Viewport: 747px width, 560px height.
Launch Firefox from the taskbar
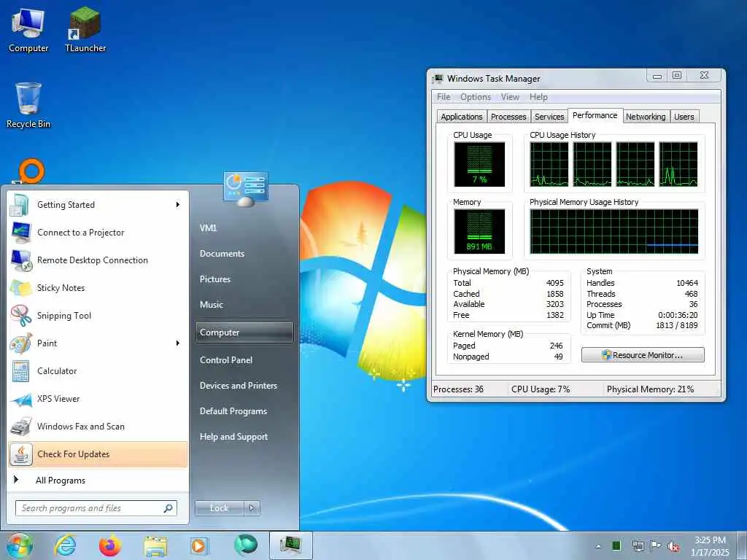(x=109, y=545)
